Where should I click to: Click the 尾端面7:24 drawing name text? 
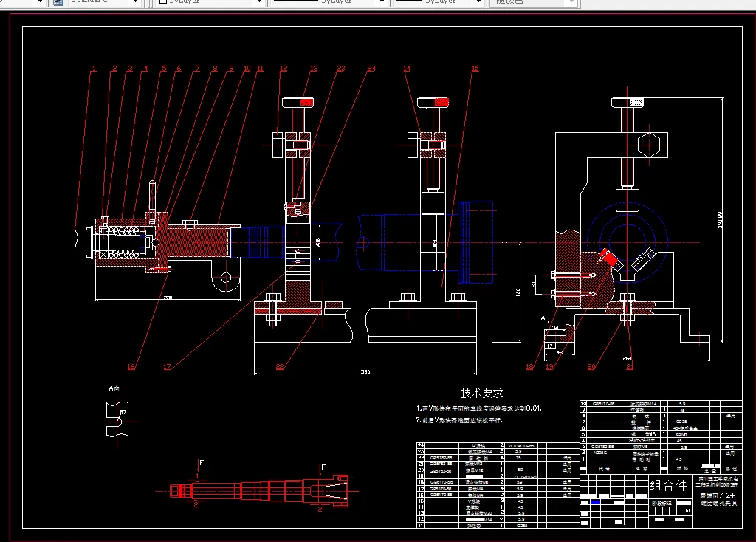tap(717, 495)
